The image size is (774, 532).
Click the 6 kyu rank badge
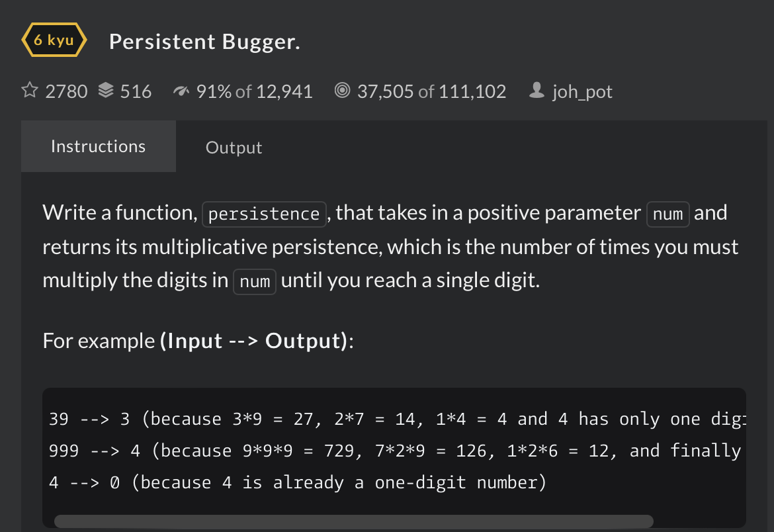54,40
